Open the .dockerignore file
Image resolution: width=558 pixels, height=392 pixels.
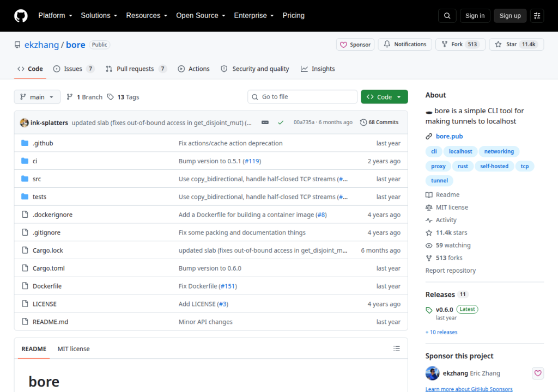click(x=52, y=215)
